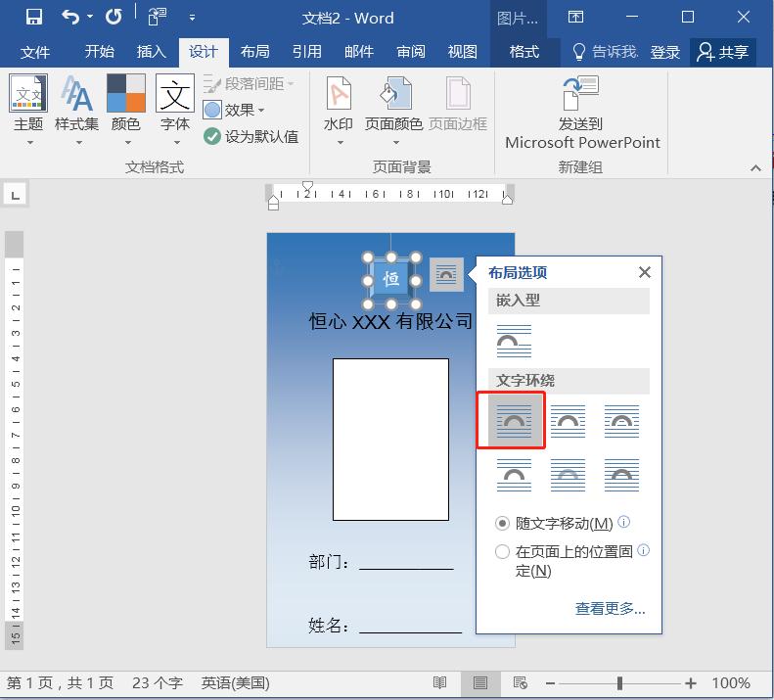Image resolution: width=774 pixels, height=700 pixels.
Task: Choose the 嵌入型 inline with text layout
Action: point(514,341)
